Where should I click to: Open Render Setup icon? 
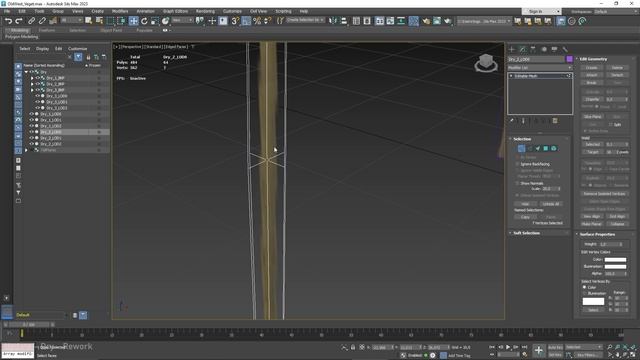(x=426, y=21)
